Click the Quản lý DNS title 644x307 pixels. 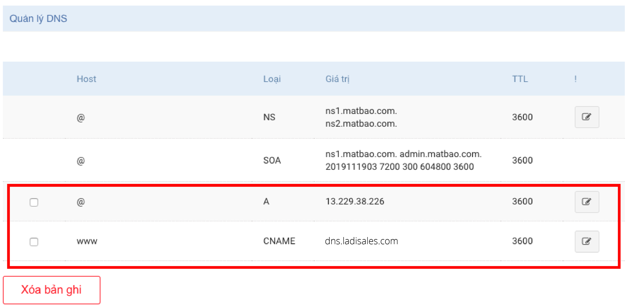38,18
